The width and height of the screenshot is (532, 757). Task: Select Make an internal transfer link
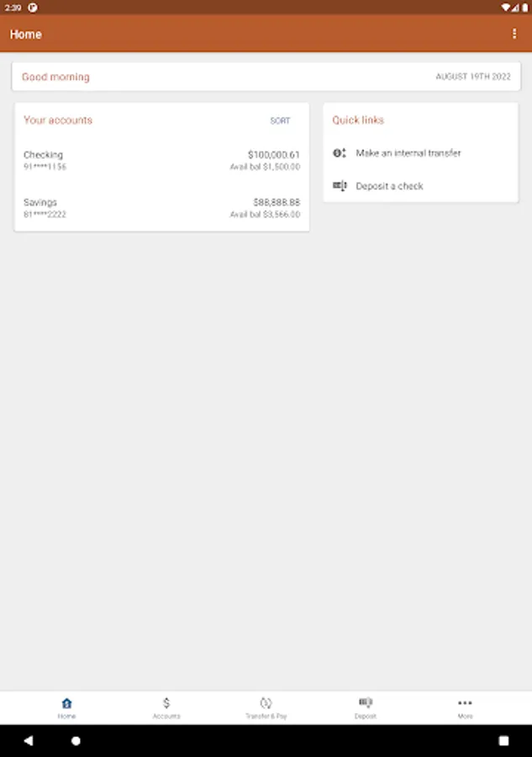408,153
